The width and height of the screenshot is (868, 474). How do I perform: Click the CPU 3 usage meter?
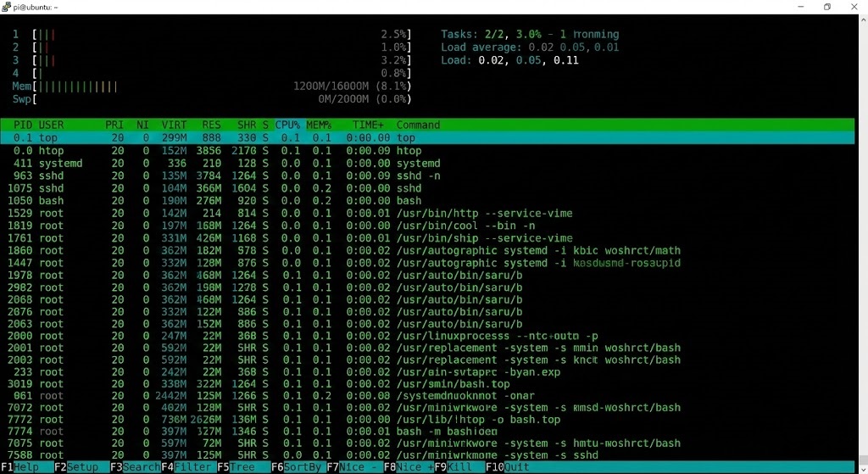pos(212,60)
